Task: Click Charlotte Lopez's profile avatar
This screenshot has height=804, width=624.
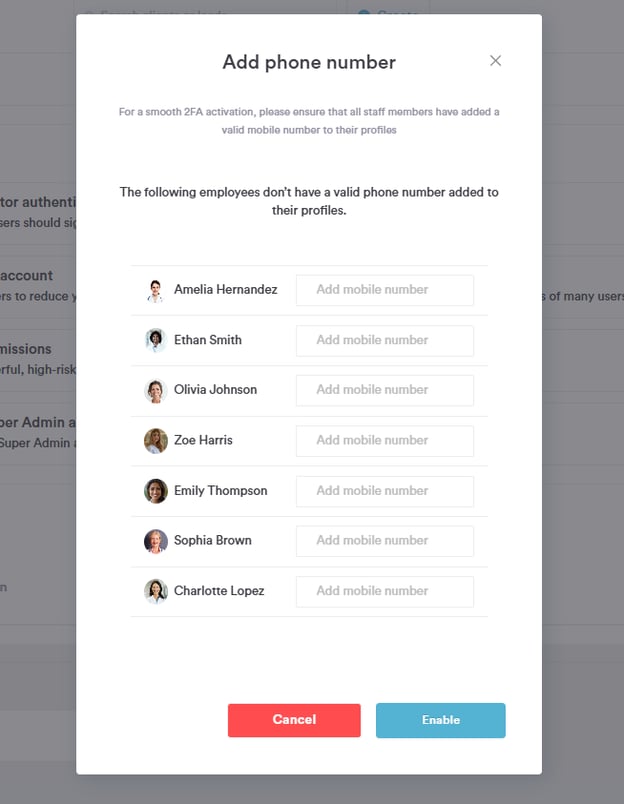Action: [155, 591]
